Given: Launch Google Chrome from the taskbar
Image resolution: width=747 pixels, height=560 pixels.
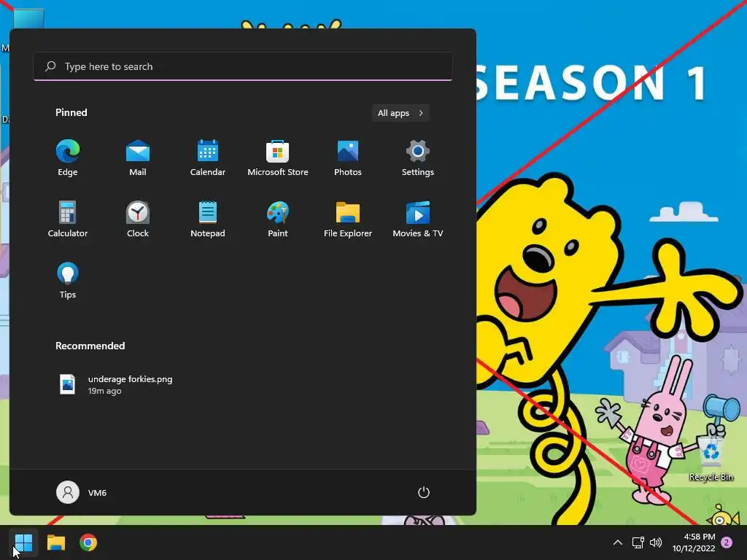Looking at the screenshot, I should (88, 542).
